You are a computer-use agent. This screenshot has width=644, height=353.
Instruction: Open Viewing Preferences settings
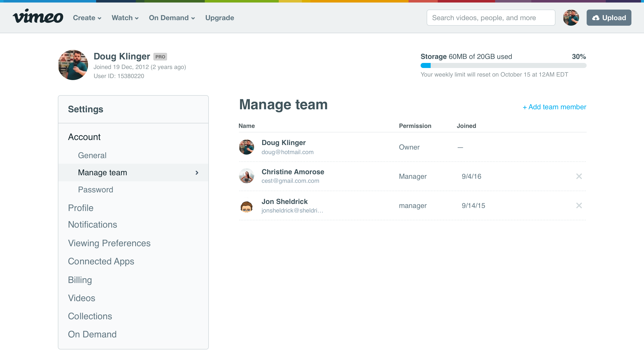pos(109,243)
